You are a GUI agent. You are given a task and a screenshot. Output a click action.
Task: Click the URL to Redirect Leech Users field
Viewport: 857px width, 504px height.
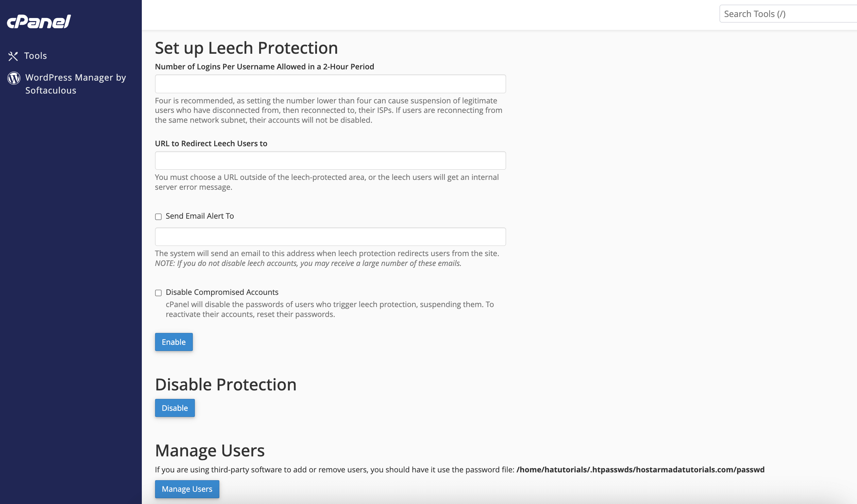pos(330,161)
